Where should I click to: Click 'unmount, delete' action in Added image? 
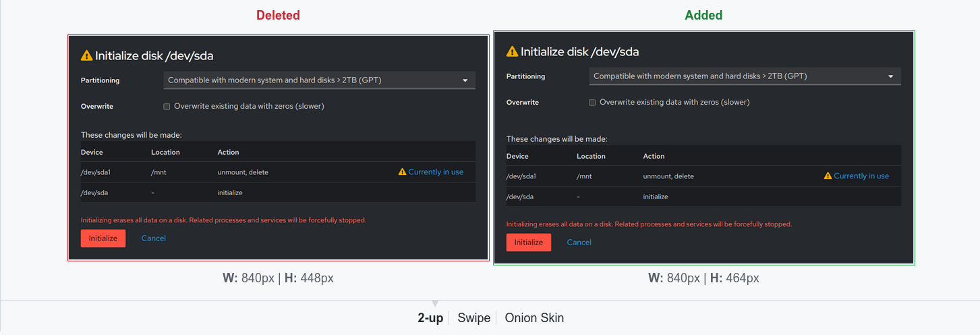pyautogui.click(x=668, y=176)
